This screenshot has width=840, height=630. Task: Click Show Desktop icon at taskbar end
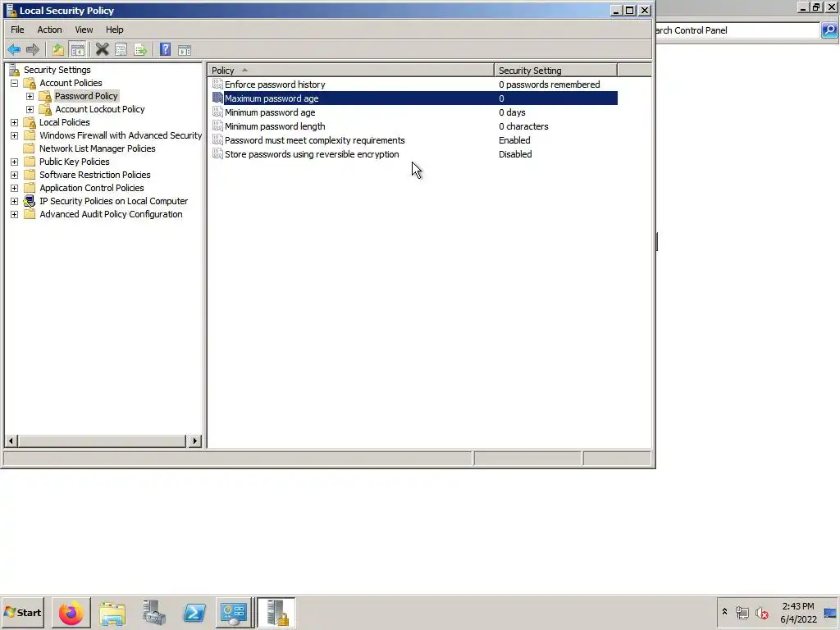pos(831,612)
